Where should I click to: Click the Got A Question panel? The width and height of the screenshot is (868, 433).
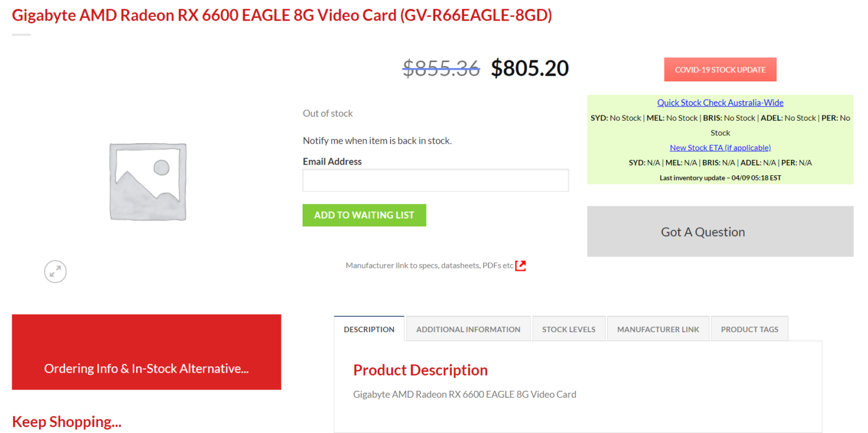[720, 231]
